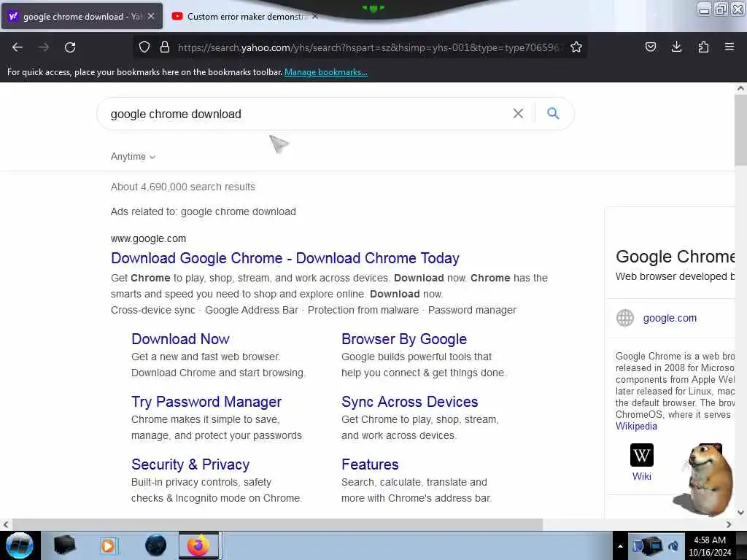
Task: Close the Custom error maker tab
Action: (x=314, y=16)
